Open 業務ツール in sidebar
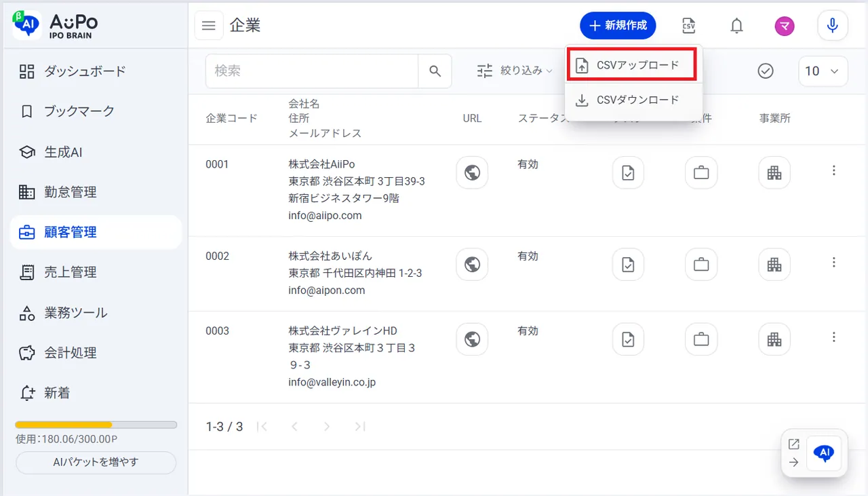 [96, 313]
